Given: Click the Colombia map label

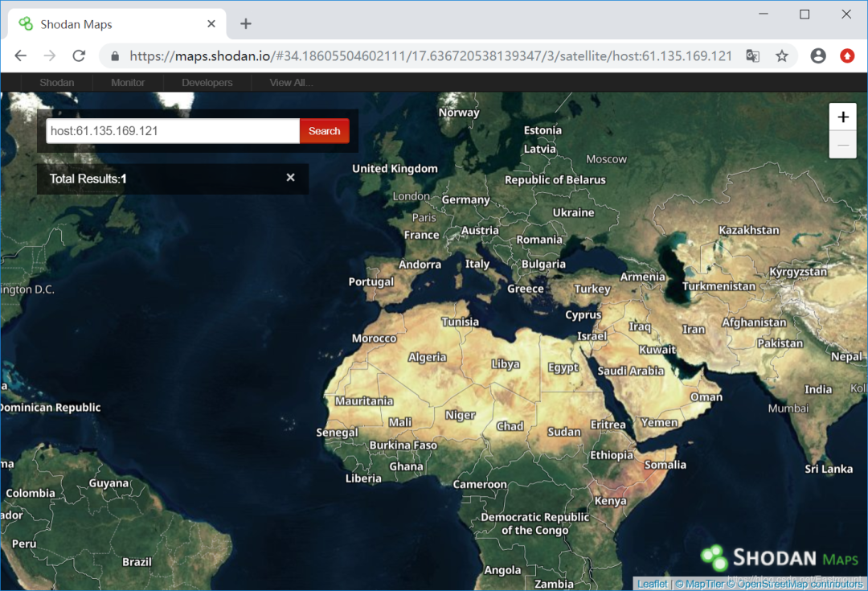Looking at the screenshot, I should (31, 493).
